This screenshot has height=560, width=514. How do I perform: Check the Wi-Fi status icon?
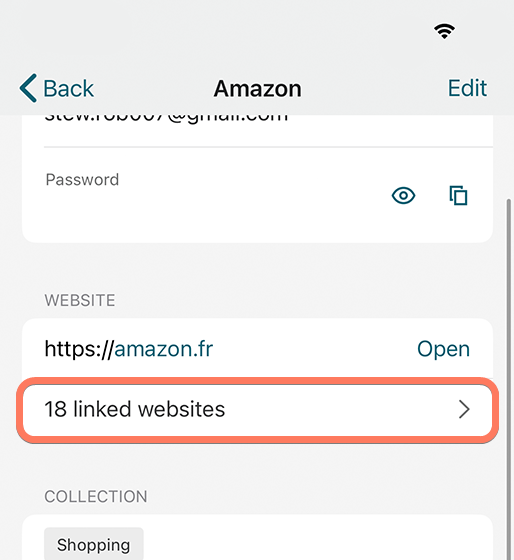[444, 31]
